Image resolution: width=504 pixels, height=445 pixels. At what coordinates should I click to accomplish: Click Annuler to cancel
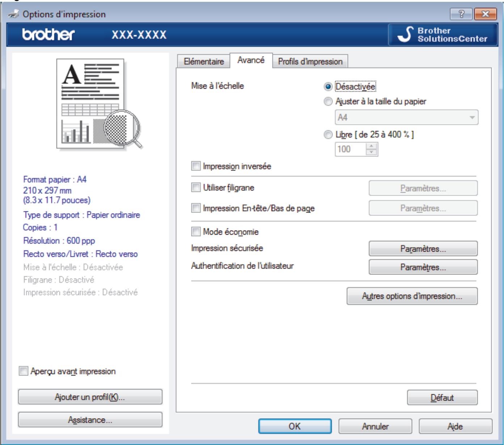(375, 426)
